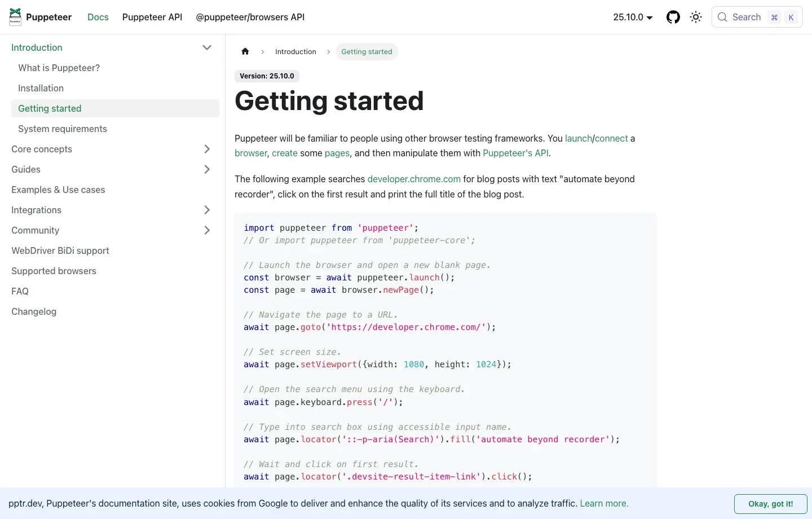Click the Getting started page heading
Viewport: 812px width, 519px height.
[329, 101]
